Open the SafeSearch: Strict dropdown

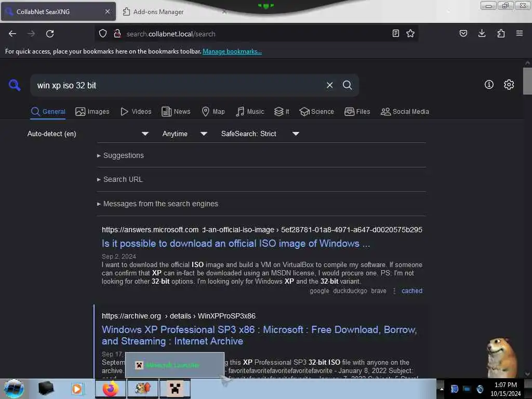[x=260, y=134]
